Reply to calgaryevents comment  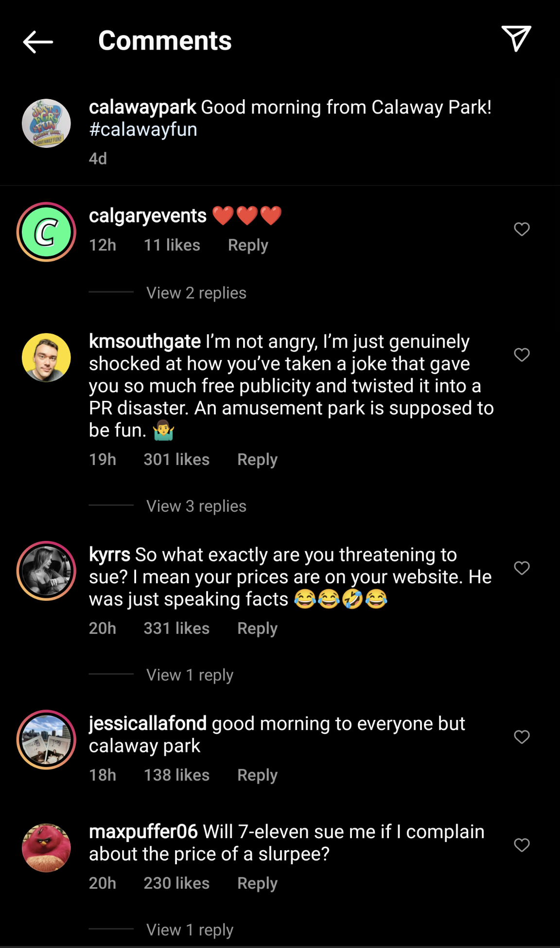[248, 245]
